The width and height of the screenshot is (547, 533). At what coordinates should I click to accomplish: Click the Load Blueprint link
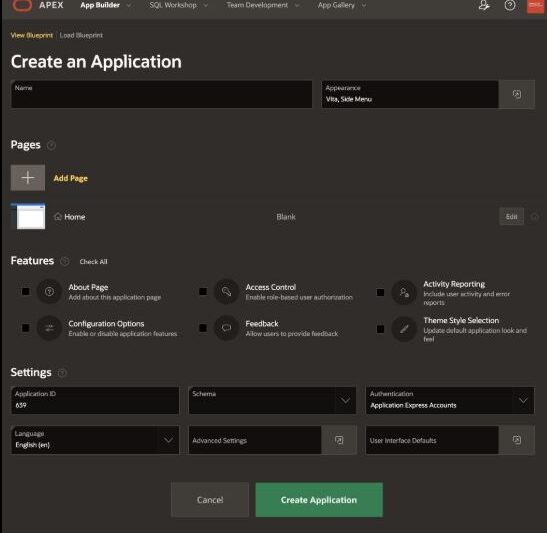tap(81, 35)
